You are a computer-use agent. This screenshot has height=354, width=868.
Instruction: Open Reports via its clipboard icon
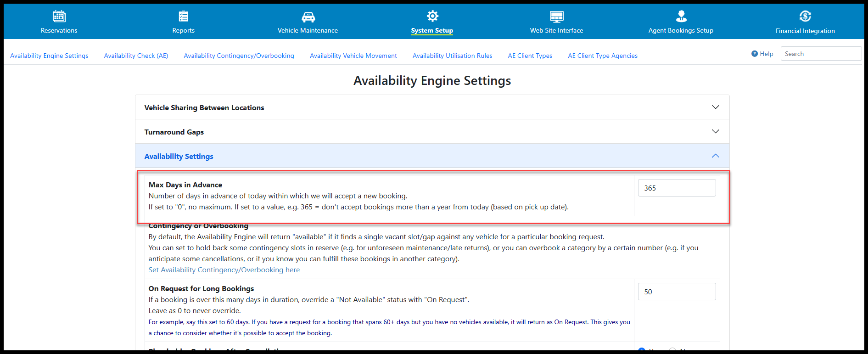click(183, 17)
